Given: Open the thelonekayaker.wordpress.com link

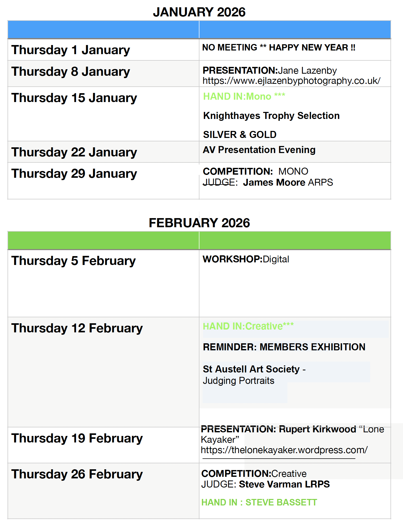Looking at the screenshot, I should tap(284, 450).
